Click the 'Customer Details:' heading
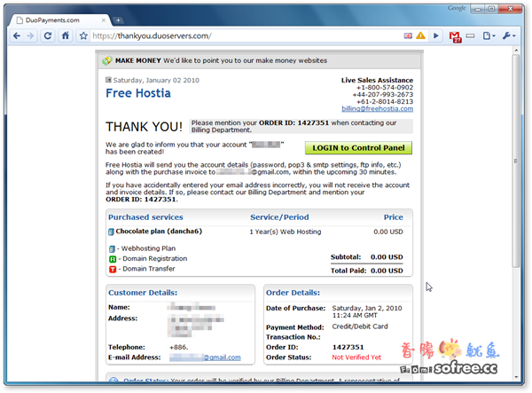 [143, 293]
